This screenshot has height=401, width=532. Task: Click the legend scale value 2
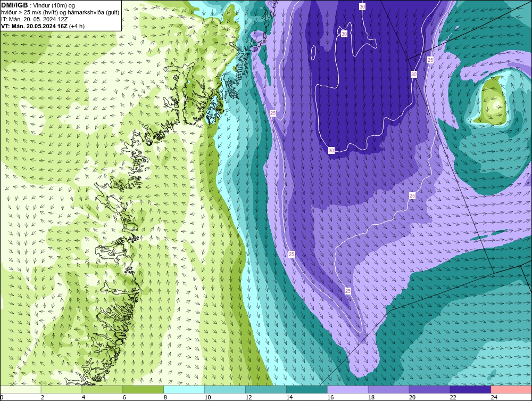click(x=43, y=397)
